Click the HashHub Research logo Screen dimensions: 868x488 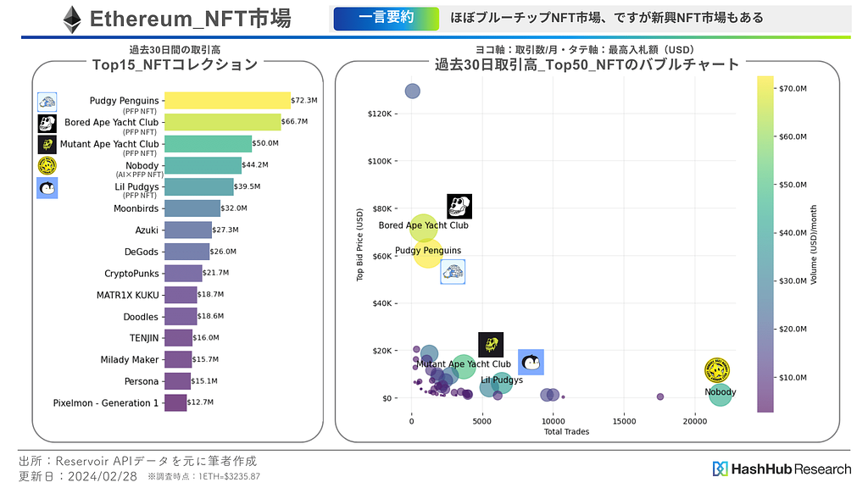point(782,469)
